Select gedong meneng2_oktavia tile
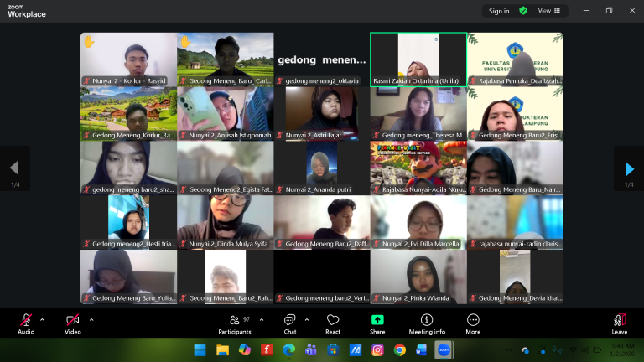 click(322, 59)
